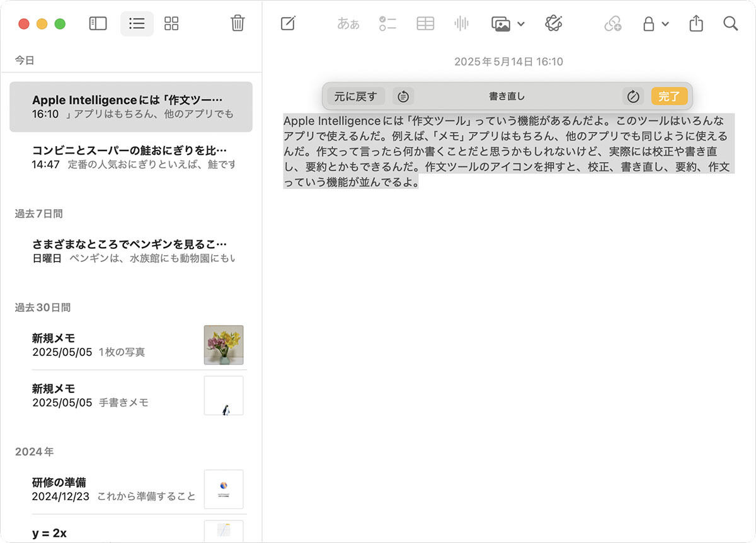This screenshot has height=543, width=756.
Task: Add a link to note
Action: coord(612,24)
